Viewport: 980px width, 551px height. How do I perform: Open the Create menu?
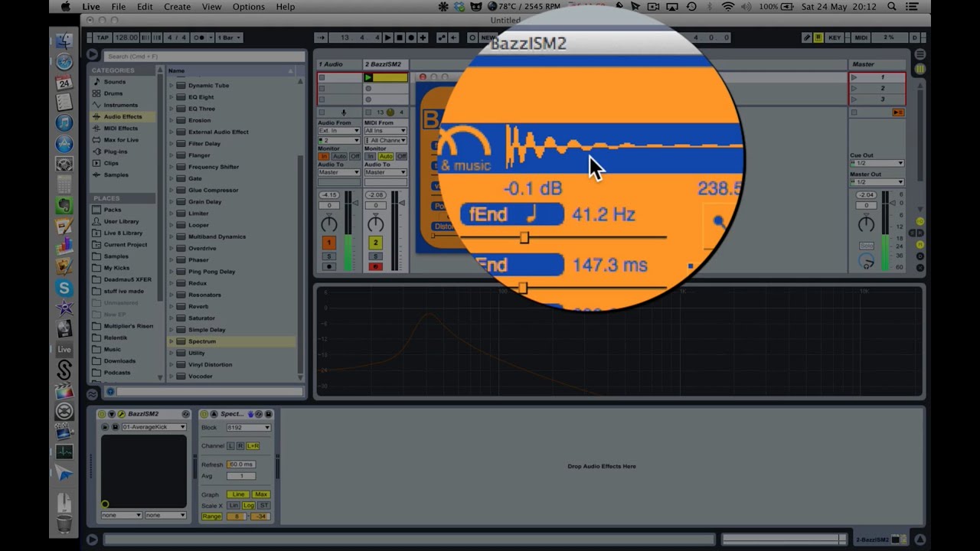click(x=177, y=7)
